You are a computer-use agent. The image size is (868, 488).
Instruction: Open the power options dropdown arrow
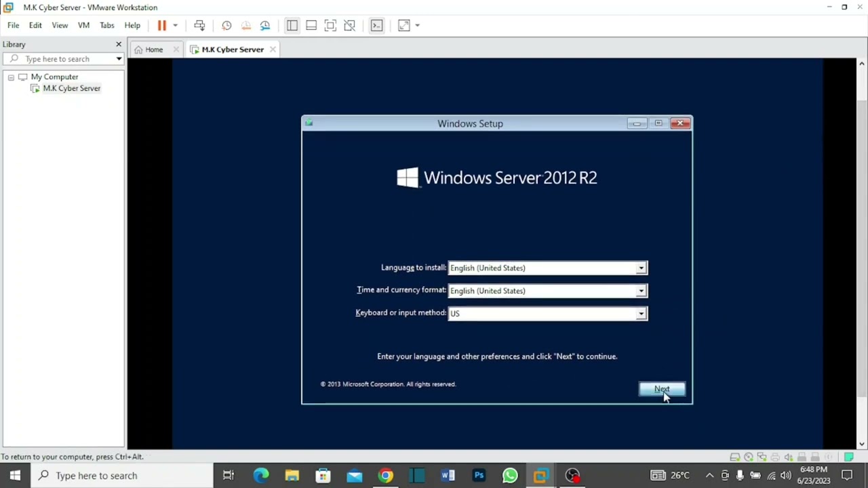pos(175,25)
